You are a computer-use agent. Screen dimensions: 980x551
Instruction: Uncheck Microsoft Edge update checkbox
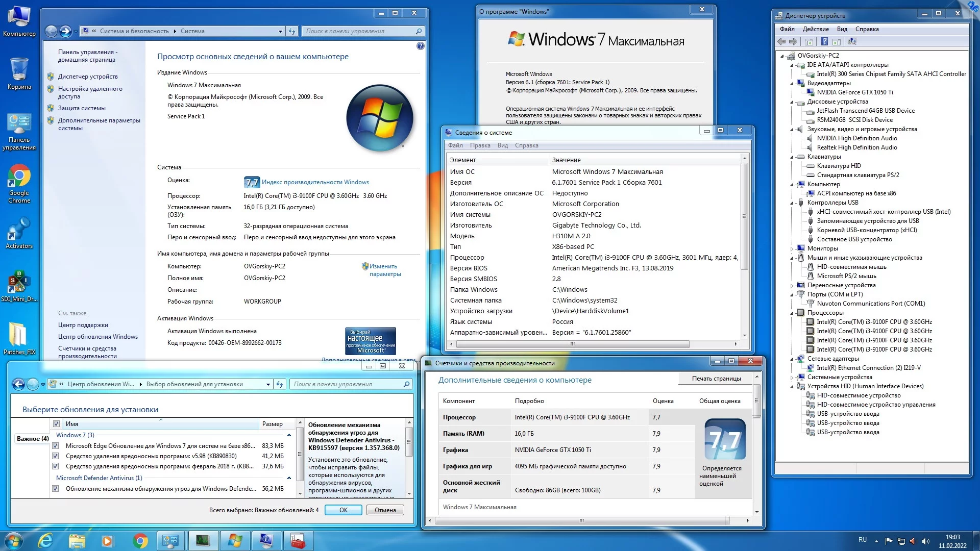point(56,446)
